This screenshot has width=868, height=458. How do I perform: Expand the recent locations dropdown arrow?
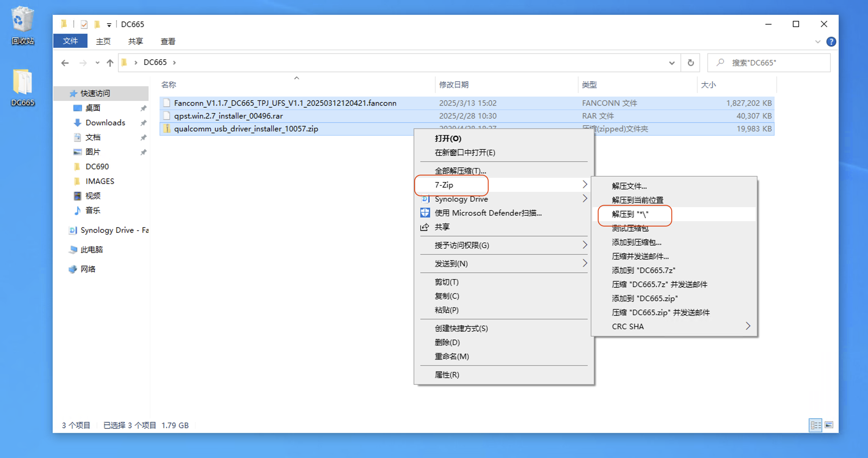click(97, 63)
